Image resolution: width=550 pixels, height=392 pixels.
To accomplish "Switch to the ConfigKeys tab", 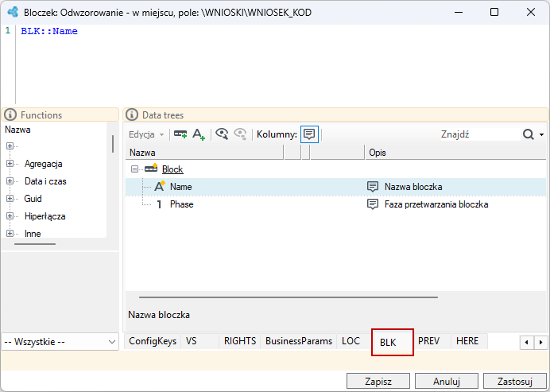I will click(x=153, y=341).
